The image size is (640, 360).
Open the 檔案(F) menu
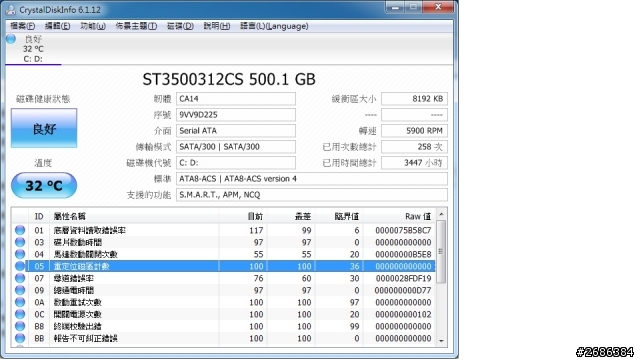(22, 26)
